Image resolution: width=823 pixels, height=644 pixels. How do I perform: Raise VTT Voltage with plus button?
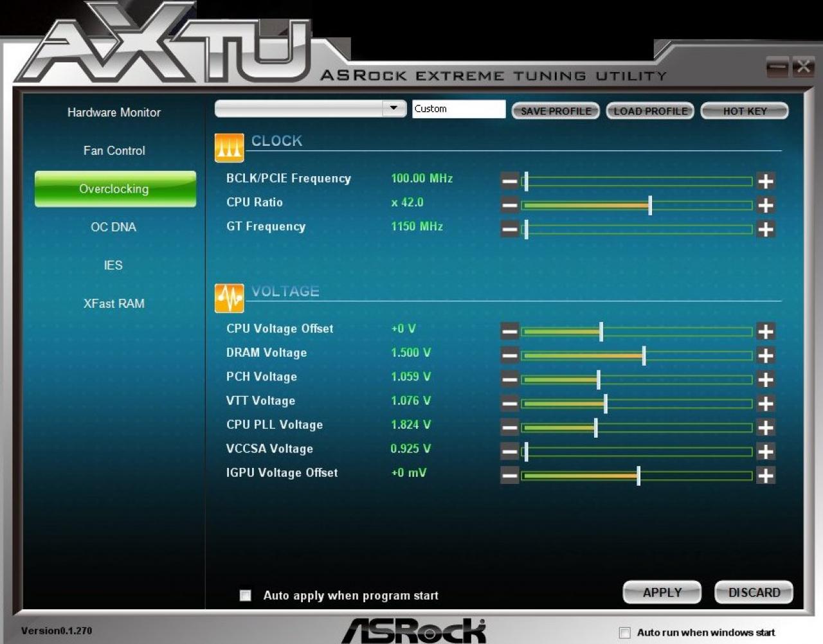(x=765, y=404)
